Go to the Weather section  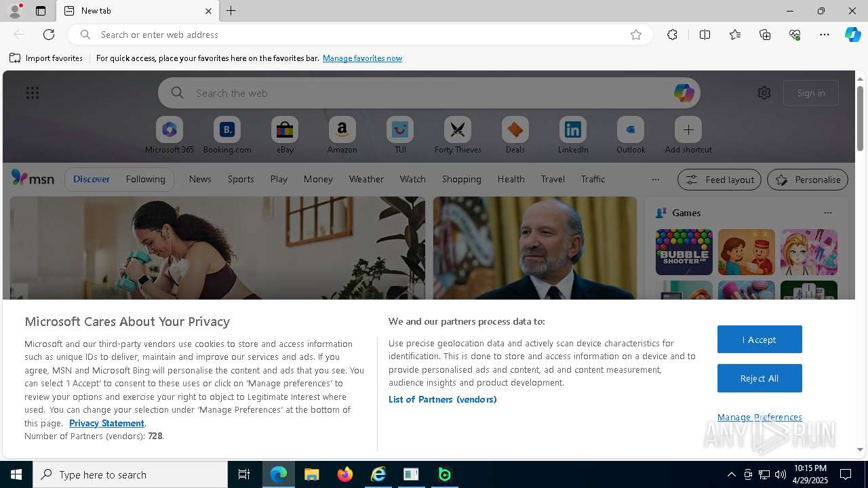point(366,179)
